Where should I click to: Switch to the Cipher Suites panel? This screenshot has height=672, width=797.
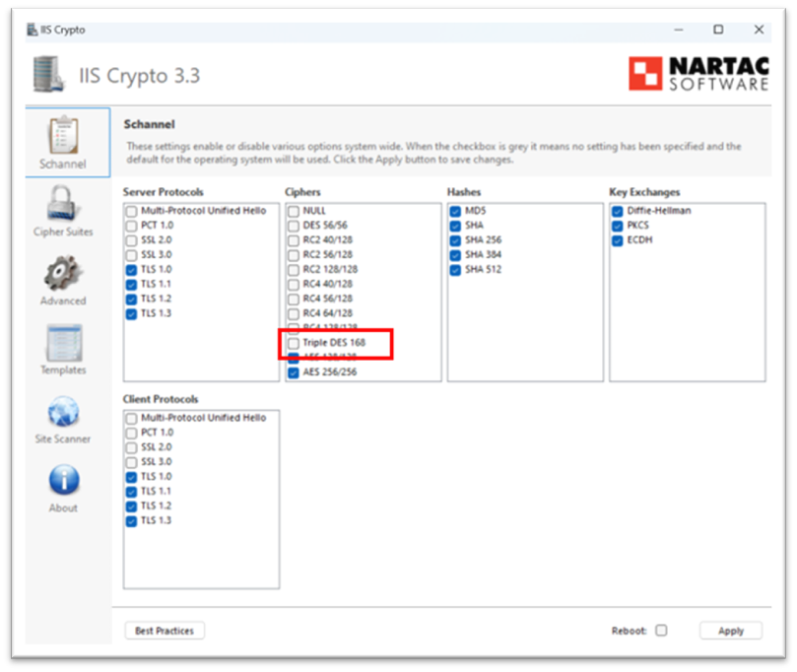pos(63,210)
